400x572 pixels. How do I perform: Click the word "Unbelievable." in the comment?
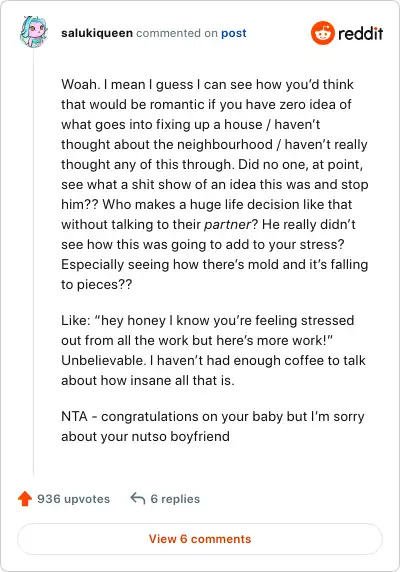pyautogui.click(x=104, y=360)
